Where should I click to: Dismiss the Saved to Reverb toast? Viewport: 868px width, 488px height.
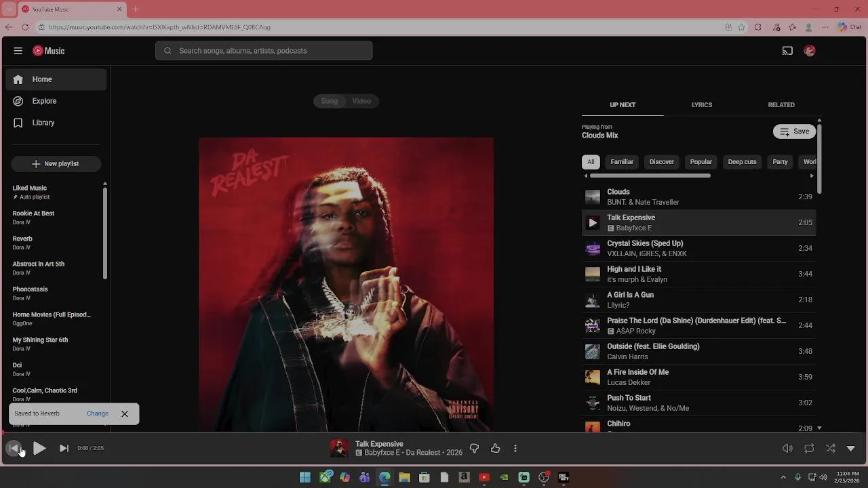click(125, 413)
